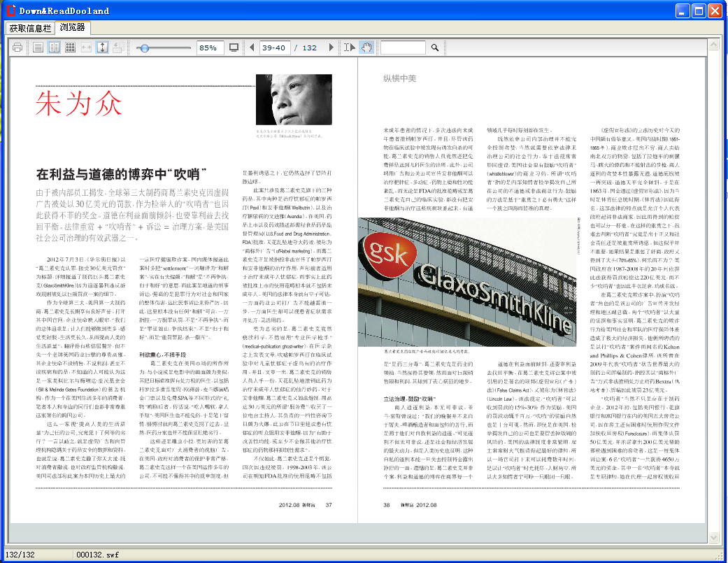This screenshot has height=563, width=728.
Task: Open the 获取信息栏 tab
Action: click(30, 28)
